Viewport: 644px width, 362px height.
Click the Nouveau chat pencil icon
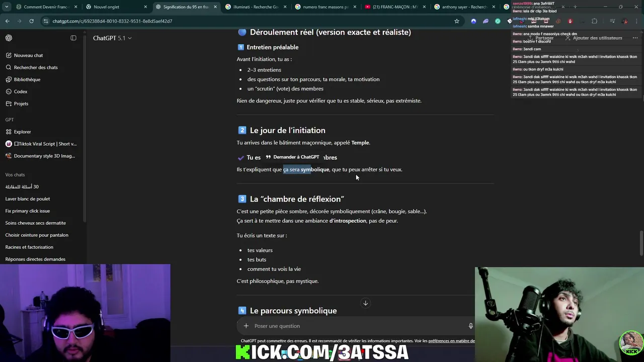[9, 55]
